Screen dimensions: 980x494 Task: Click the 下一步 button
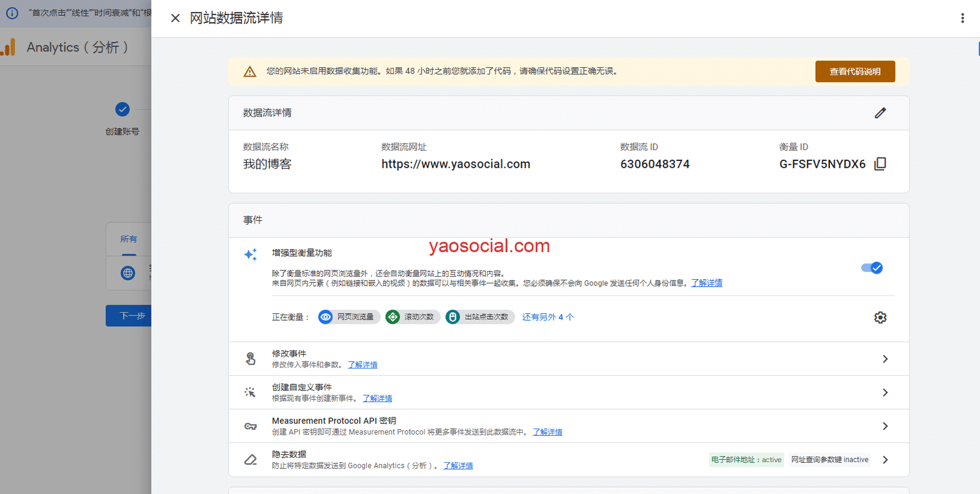(131, 316)
